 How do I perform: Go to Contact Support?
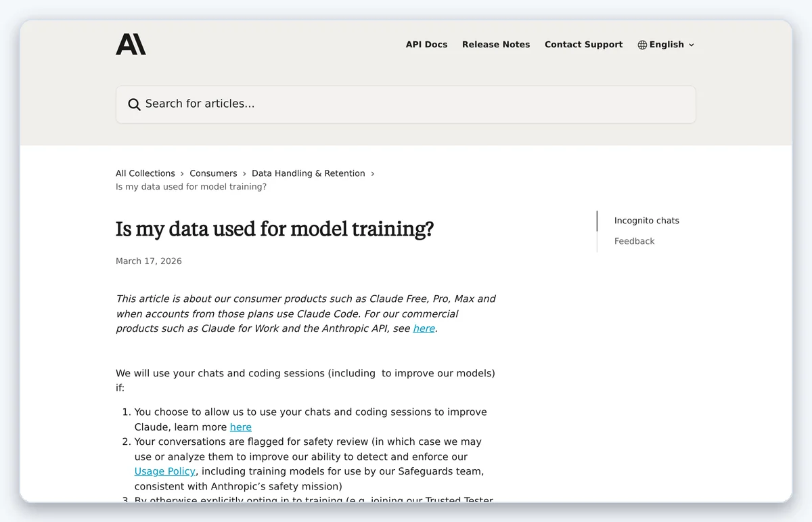click(583, 45)
